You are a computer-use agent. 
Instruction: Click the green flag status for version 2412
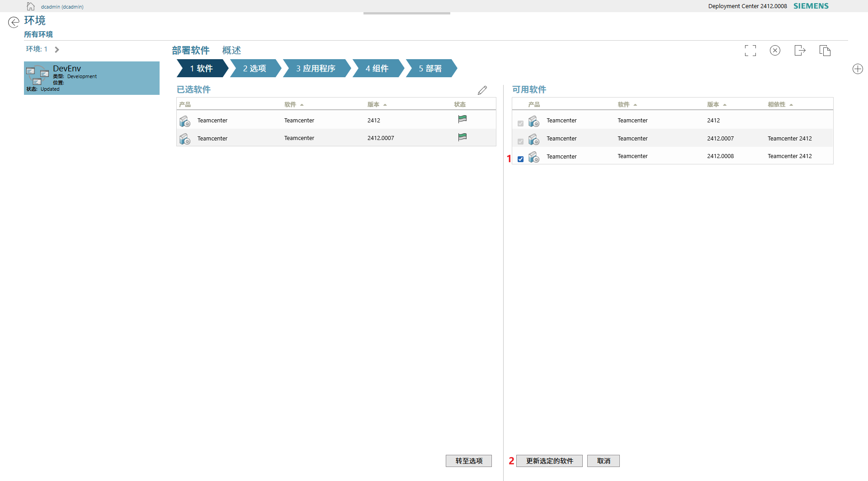[x=462, y=119]
